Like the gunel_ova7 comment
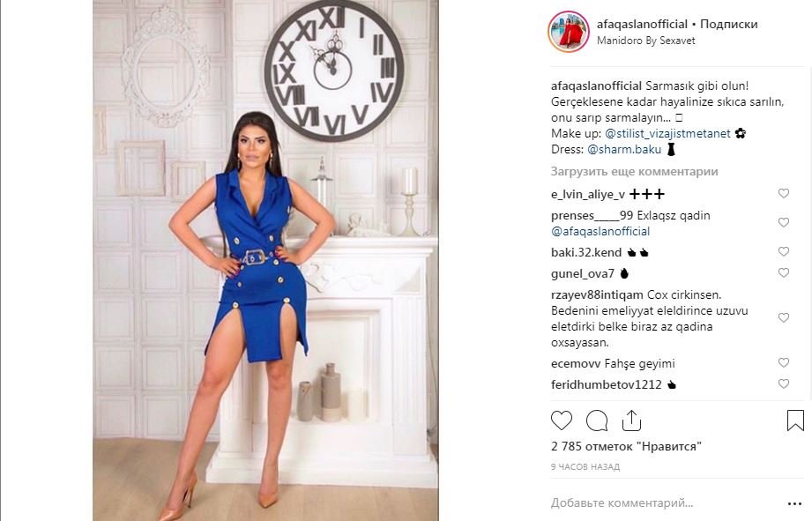The width and height of the screenshot is (812, 521). (x=784, y=272)
